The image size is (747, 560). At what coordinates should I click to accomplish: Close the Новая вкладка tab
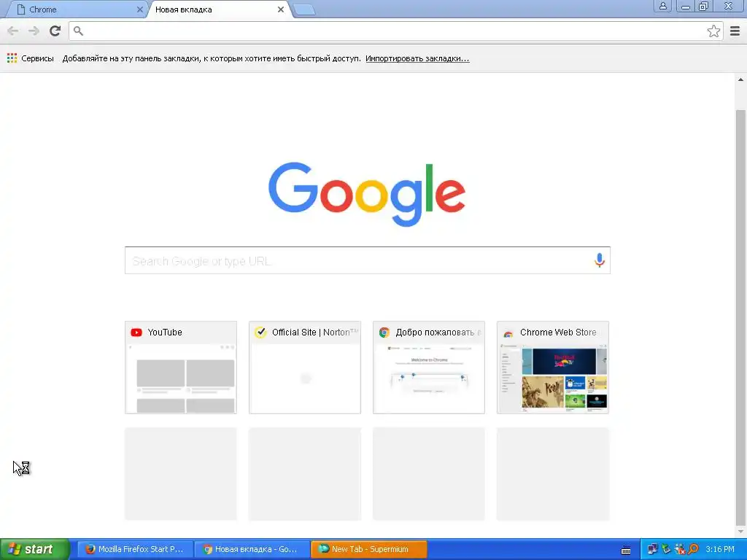coord(281,9)
